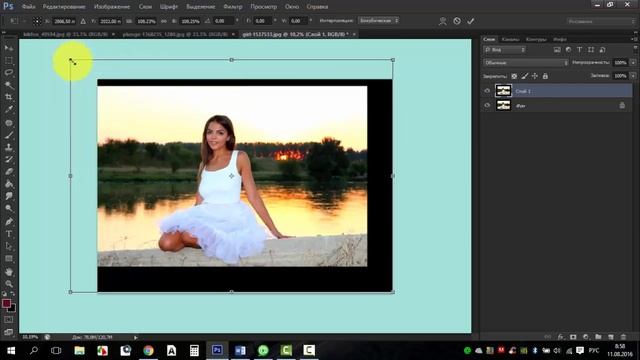Select the Healing Brush tool
Viewport: 640px width, 360px height.
coord(9,122)
